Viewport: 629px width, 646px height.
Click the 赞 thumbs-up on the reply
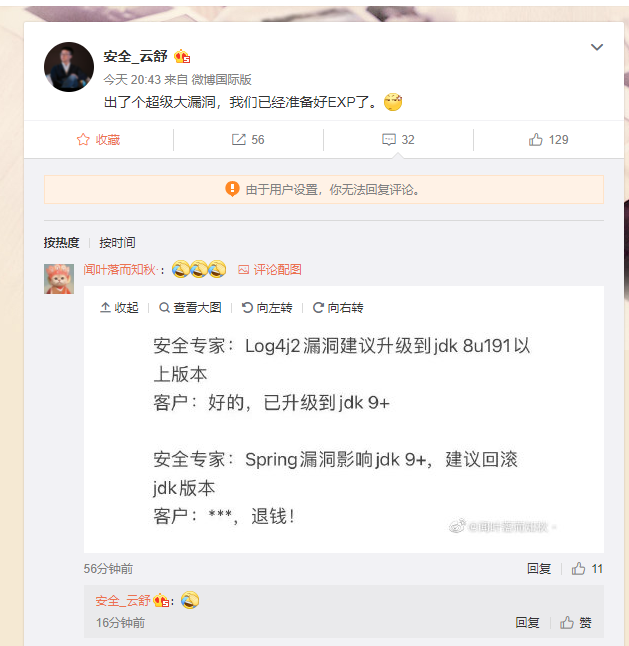coord(575,623)
